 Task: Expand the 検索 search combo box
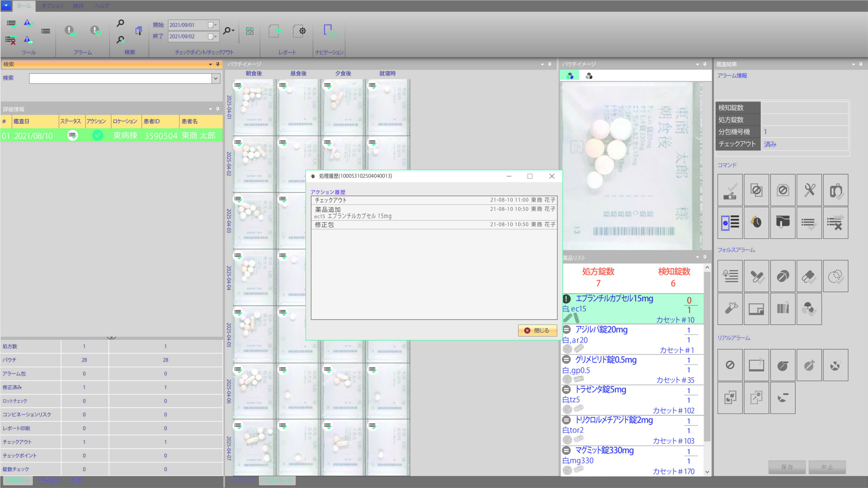(216, 79)
